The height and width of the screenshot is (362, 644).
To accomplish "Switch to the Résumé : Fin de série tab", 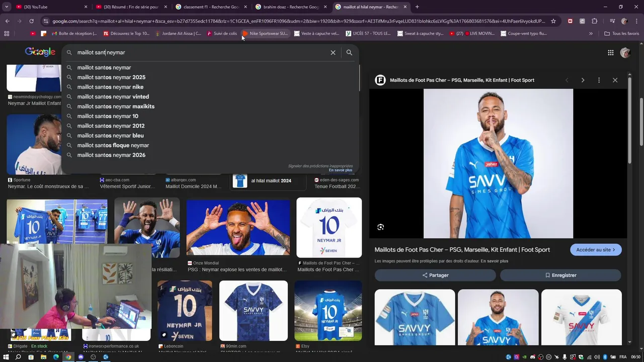I will 132,7.
